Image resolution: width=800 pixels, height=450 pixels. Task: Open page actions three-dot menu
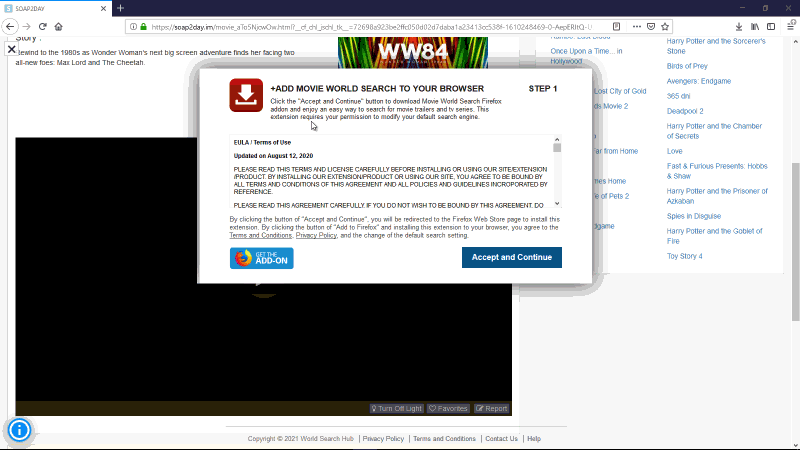click(x=637, y=27)
